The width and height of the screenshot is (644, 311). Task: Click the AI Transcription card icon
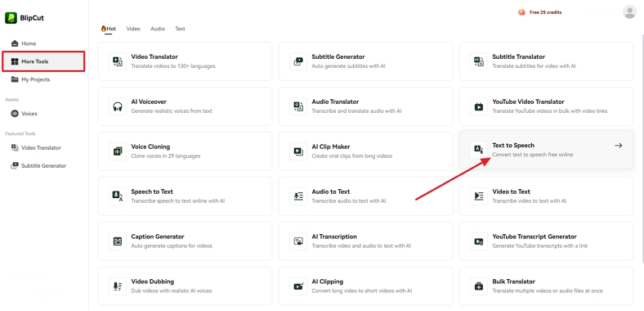coord(298,241)
